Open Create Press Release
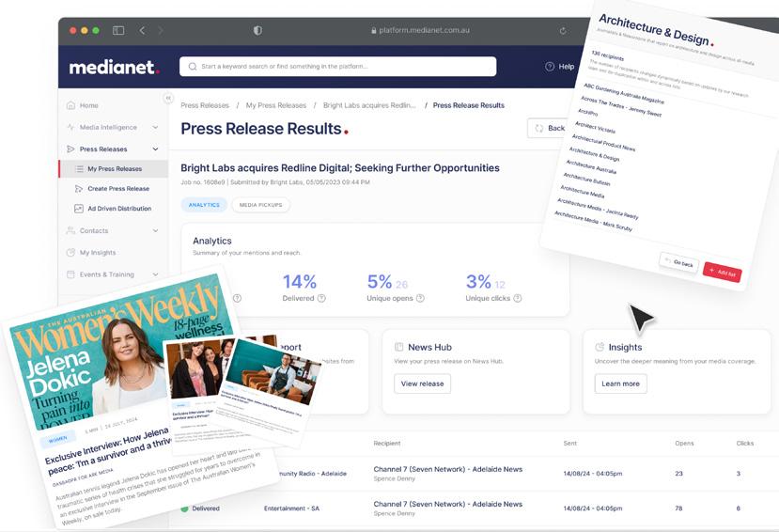The image size is (779, 532). point(118,189)
